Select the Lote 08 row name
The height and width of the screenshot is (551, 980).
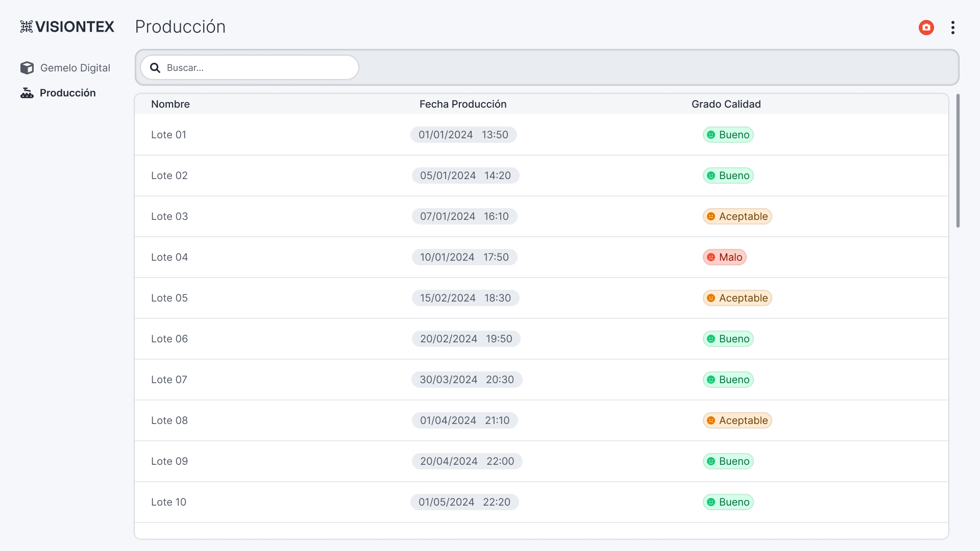(x=169, y=420)
